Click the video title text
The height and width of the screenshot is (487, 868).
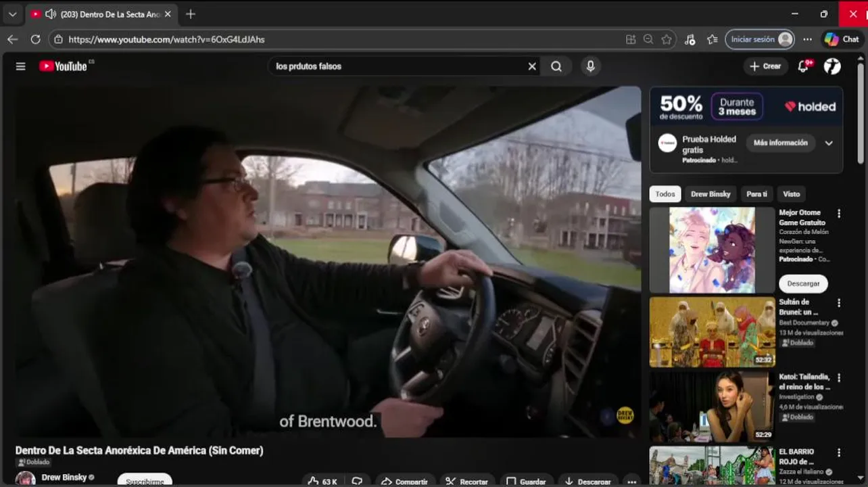[x=139, y=450]
